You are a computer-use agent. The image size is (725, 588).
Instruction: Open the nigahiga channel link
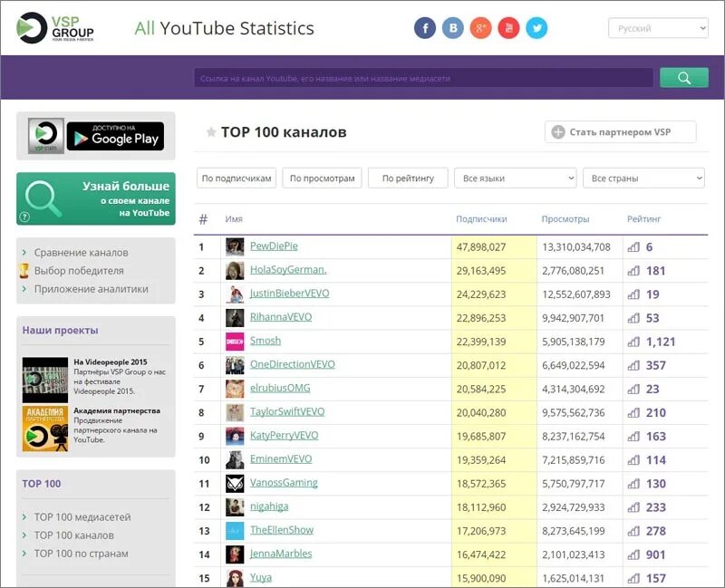click(x=269, y=506)
